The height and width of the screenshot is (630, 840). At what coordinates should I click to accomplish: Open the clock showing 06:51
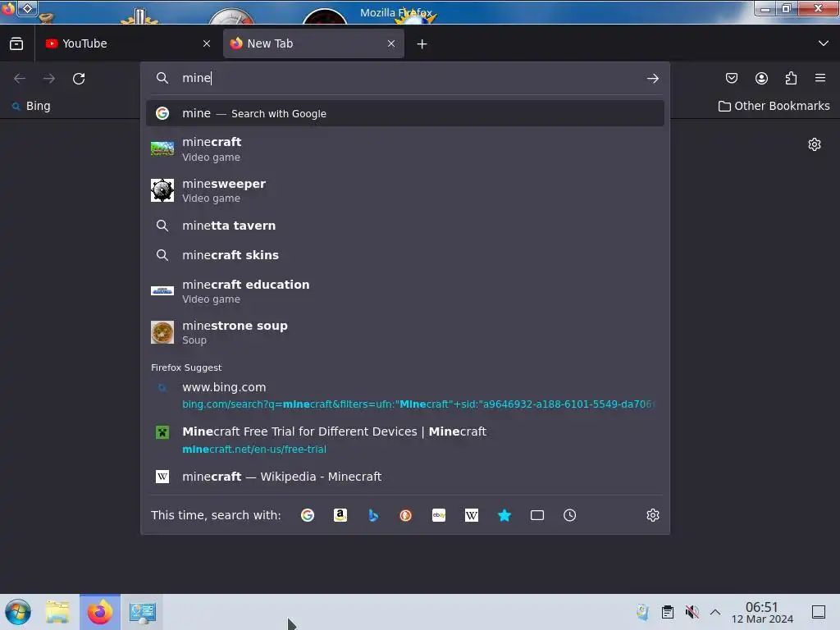[762, 612]
